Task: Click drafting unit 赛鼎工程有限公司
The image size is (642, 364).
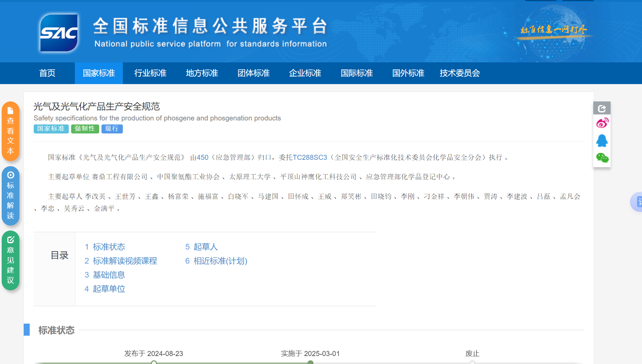Action: click(x=120, y=177)
